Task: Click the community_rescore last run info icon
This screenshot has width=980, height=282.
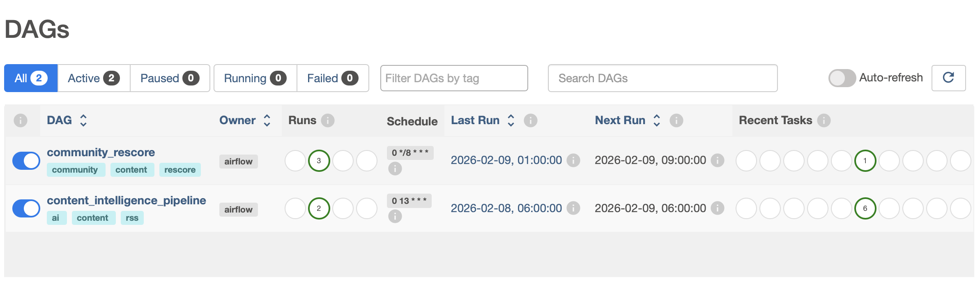Action: point(573,160)
